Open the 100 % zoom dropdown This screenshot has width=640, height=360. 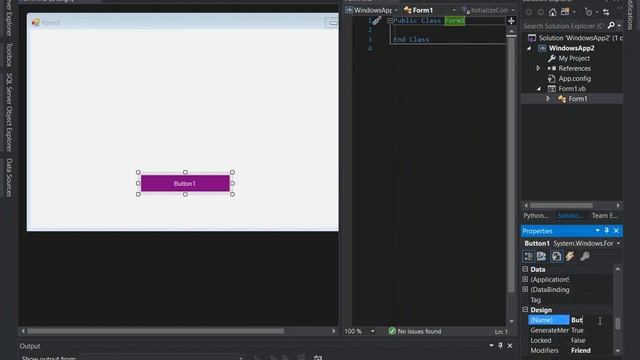373,331
